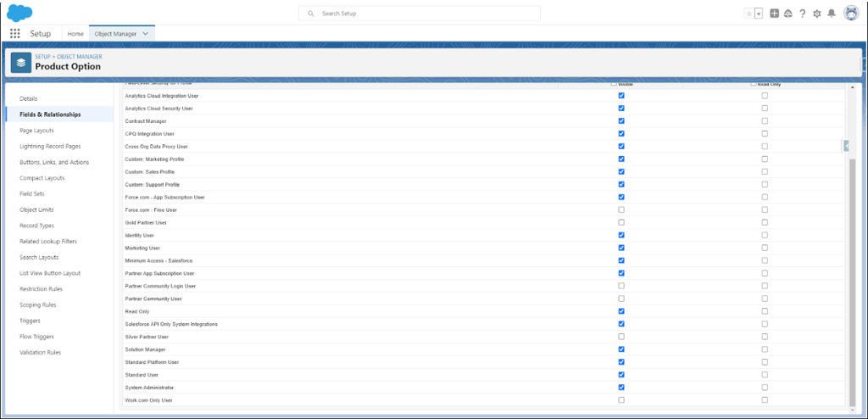Check Visible for Gold Partner User
Viewport: 868px width, 419px height.
tap(621, 222)
